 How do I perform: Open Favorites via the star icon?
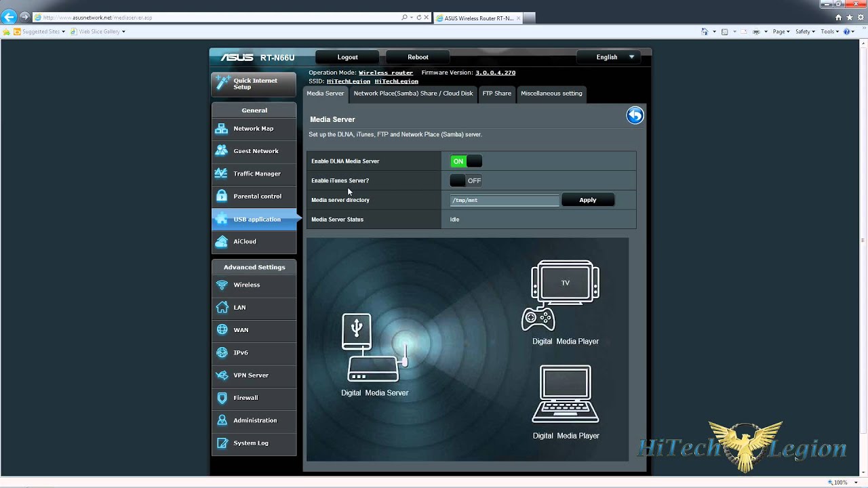pos(850,18)
